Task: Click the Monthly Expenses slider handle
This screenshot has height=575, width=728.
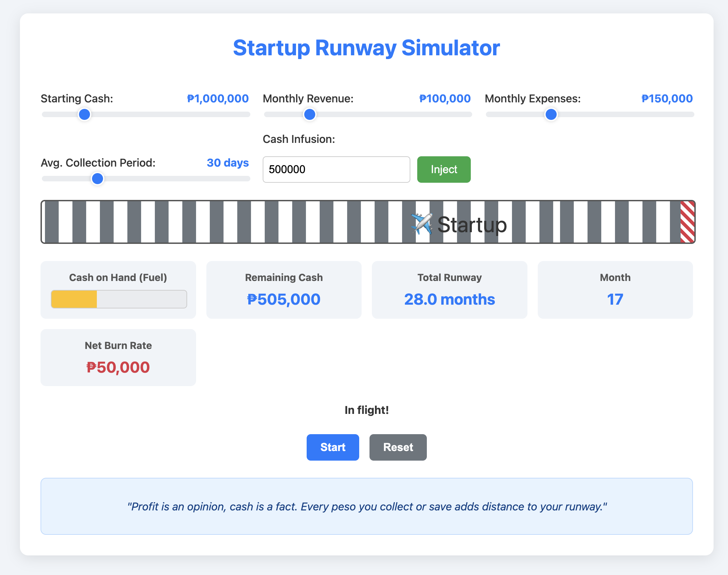Action: (x=551, y=114)
